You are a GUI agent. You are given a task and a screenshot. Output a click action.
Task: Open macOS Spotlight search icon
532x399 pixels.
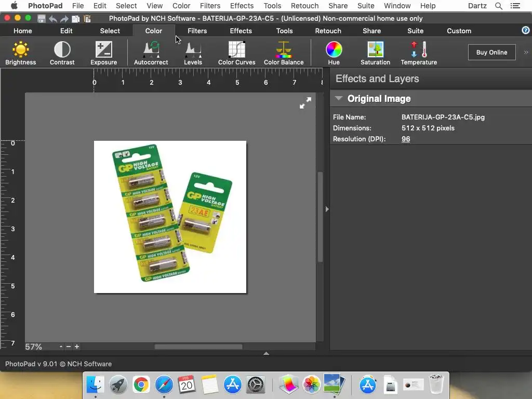[x=498, y=6]
